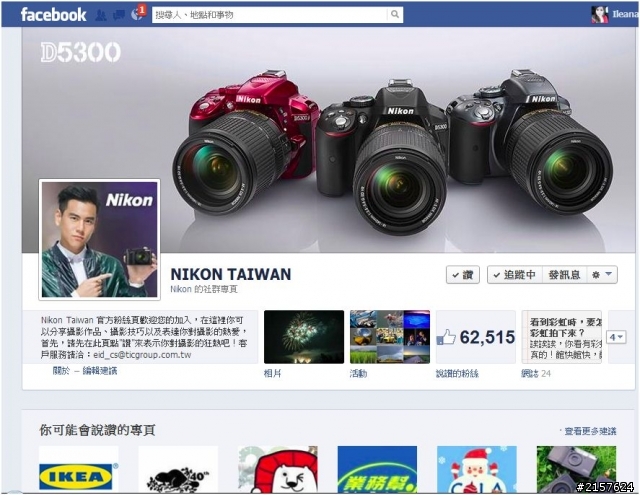Click the search magnifier button
640x495 pixels.
tap(395, 15)
